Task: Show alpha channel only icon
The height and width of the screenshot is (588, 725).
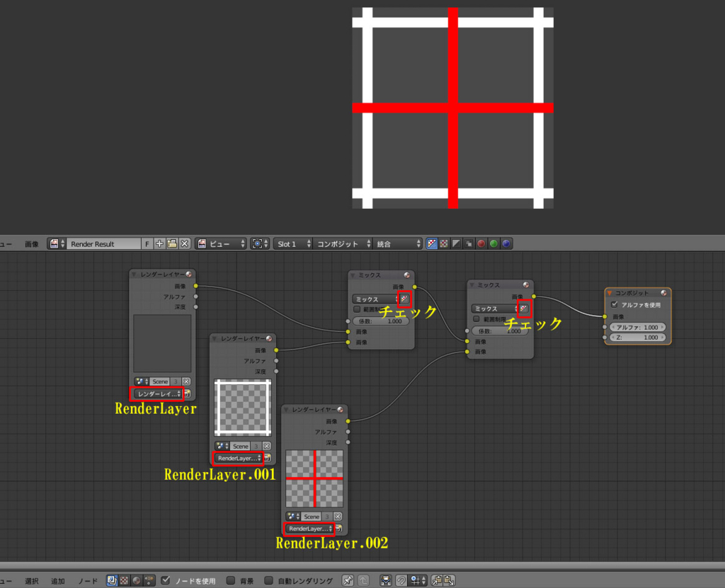Action: (457, 243)
